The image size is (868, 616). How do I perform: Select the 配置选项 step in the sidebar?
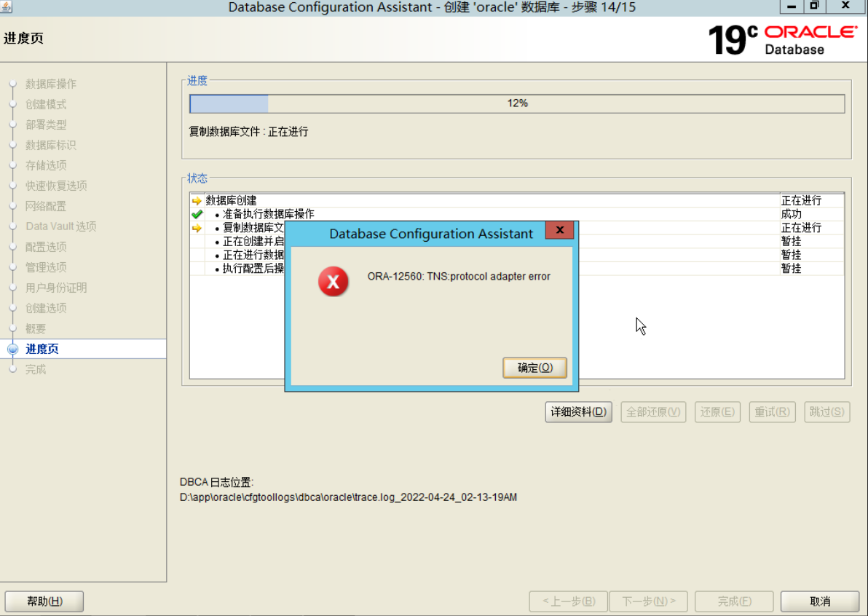pyautogui.click(x=45, y=247)
